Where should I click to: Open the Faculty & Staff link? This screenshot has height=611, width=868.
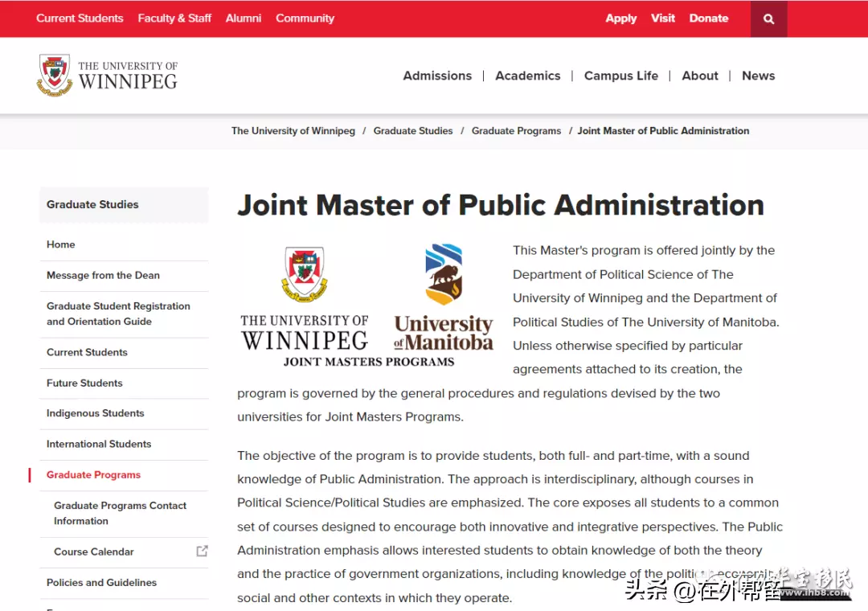click(174, 18)
